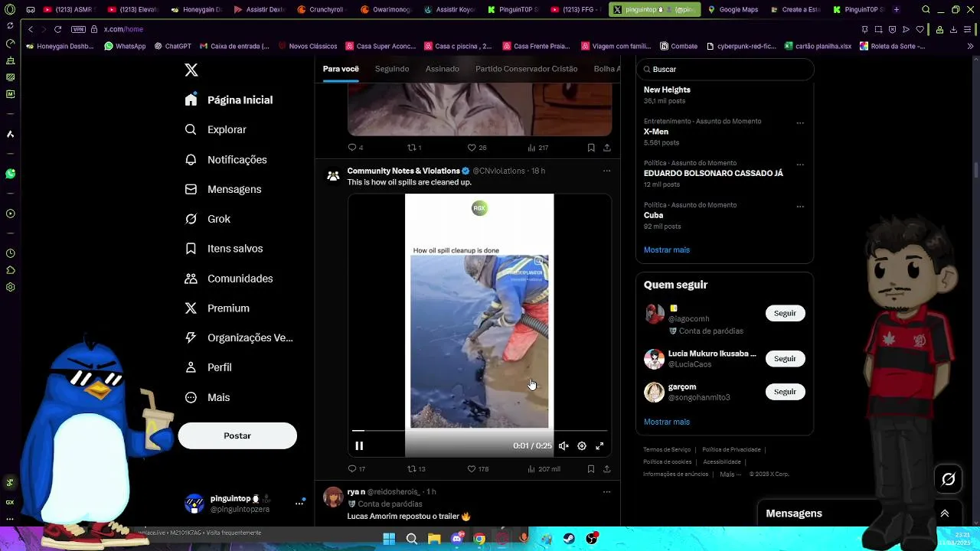The width and height of the screenshot is (980, 551).
Task: Click Mostrar mais under Quem seguir
Action: [x=667, y=422]
